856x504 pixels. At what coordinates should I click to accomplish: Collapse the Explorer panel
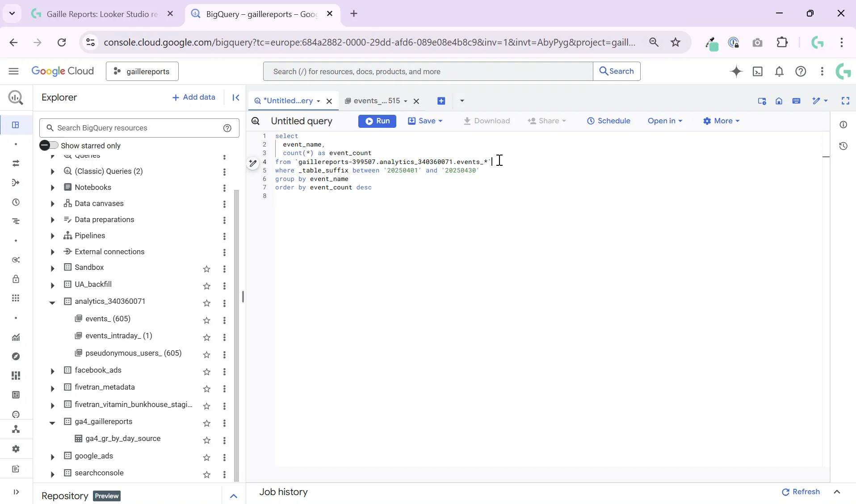tap(236, 97)
